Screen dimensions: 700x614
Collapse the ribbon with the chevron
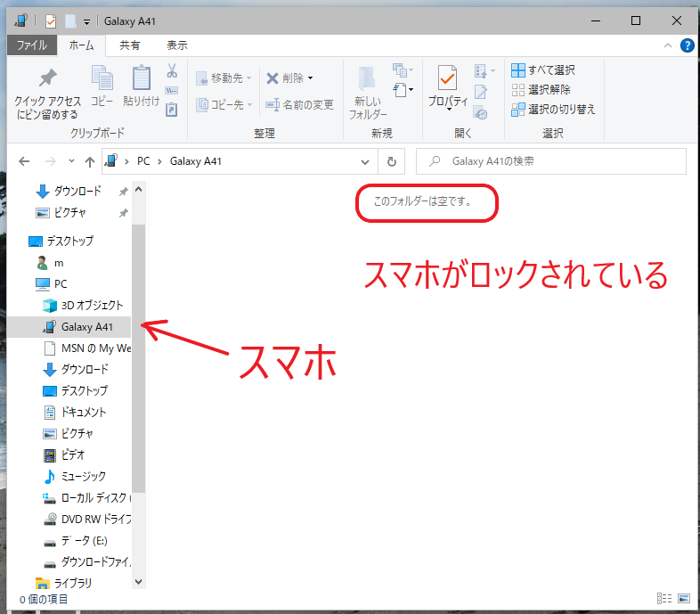pyautogui.click(x=668, y=45)
